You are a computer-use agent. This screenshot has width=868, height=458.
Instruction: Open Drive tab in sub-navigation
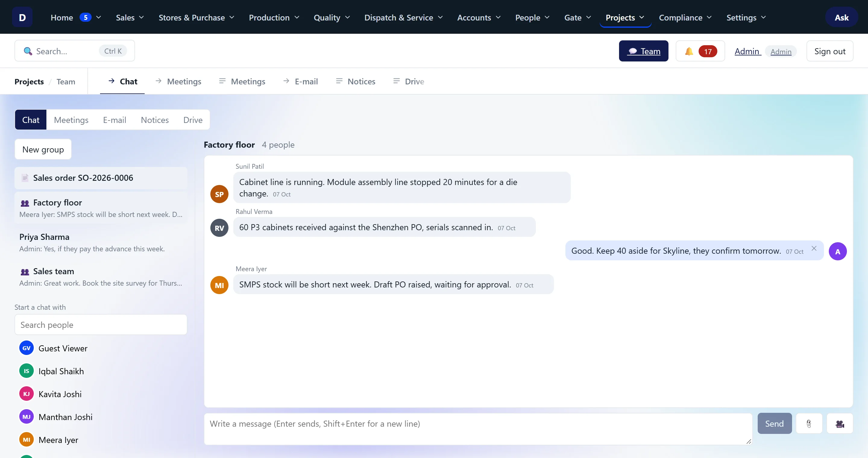tap(409, 81)
